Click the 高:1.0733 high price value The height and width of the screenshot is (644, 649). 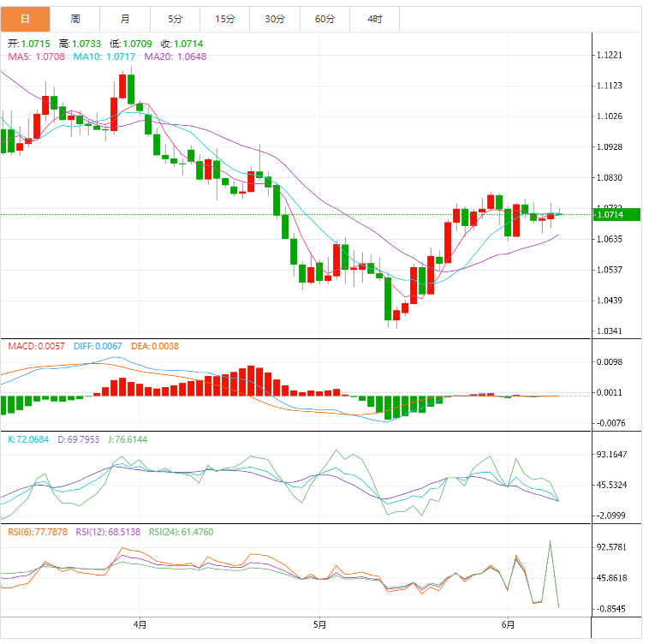(80, 44)
